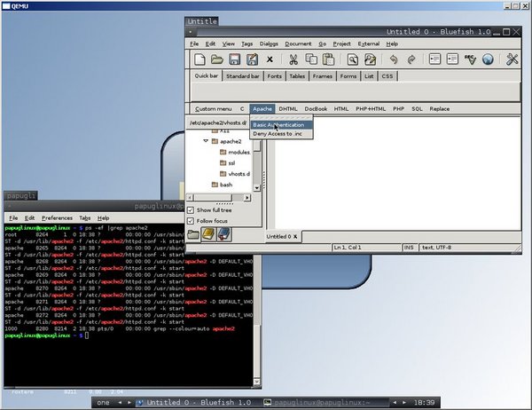Open Preferences wrench-and-screwdriver icon
This screenshot has width=532, height=410.
pos(513,60)
